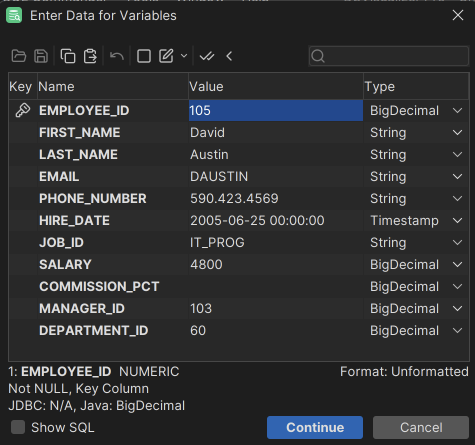
Task: Select the value 590.423.4569 cell
Action: point(276,198)
